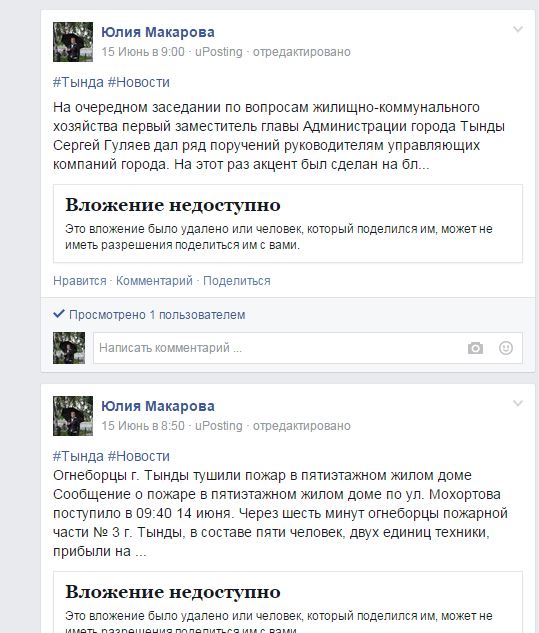Open second post's author avatar photo
Image resolution: width=539 pixels, height=633 pixels.
(x=73, y=416)
